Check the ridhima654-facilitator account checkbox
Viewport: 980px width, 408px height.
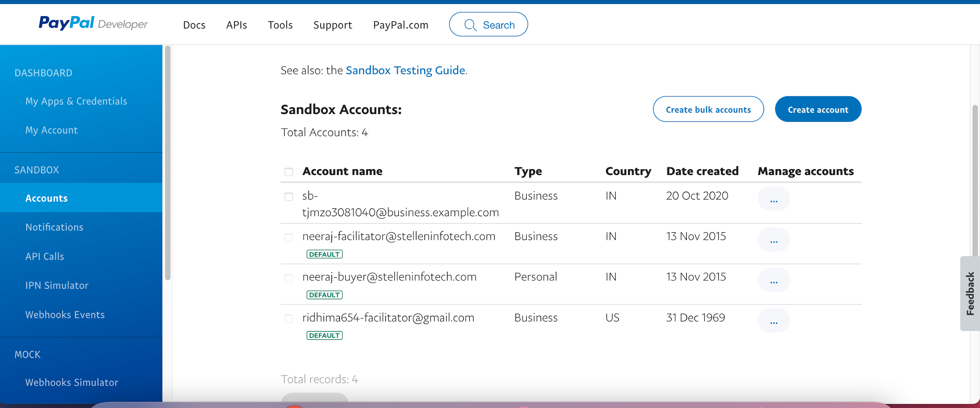tap(289, 318)
